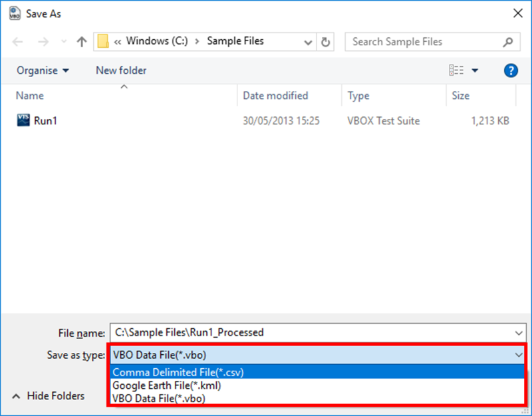
Task: Choose VBO Data File(*.vbo) list option
Action: pyautogui.click(x=318, y=398)
